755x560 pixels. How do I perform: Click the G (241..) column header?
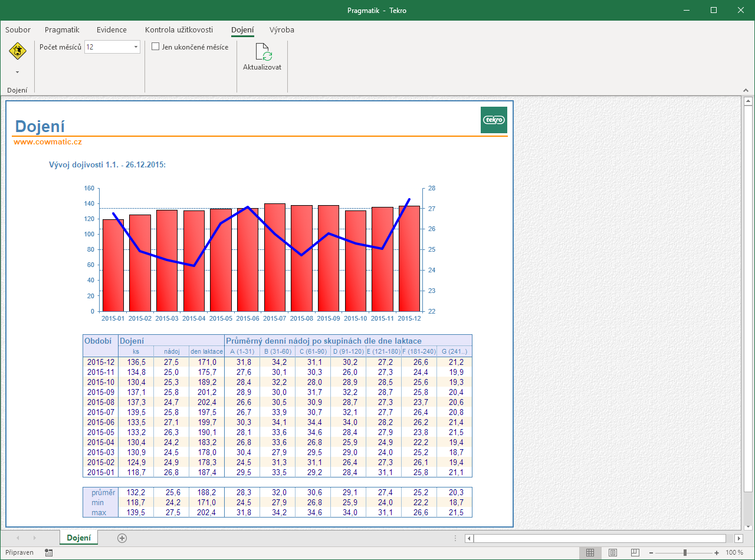pos(454,351)
